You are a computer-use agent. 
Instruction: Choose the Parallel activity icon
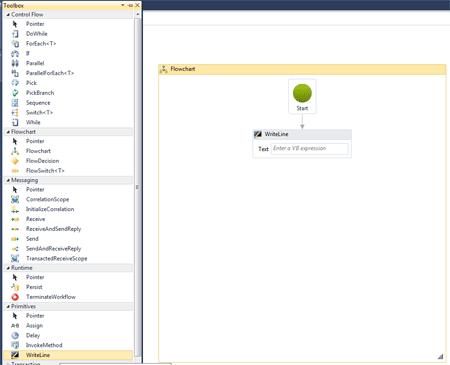click(x=15, y=63)
